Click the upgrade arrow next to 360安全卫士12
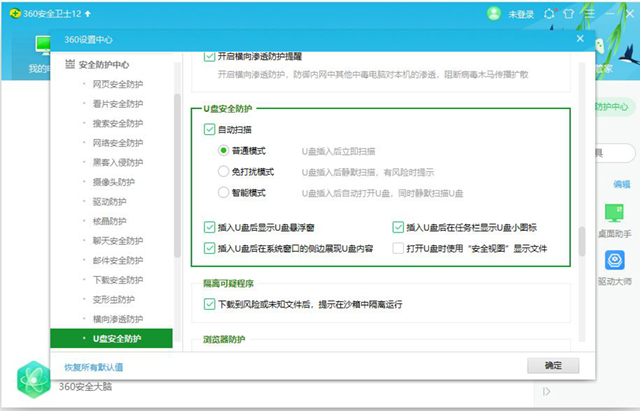This screenshot has height=411, width=640. coord(89,14)
